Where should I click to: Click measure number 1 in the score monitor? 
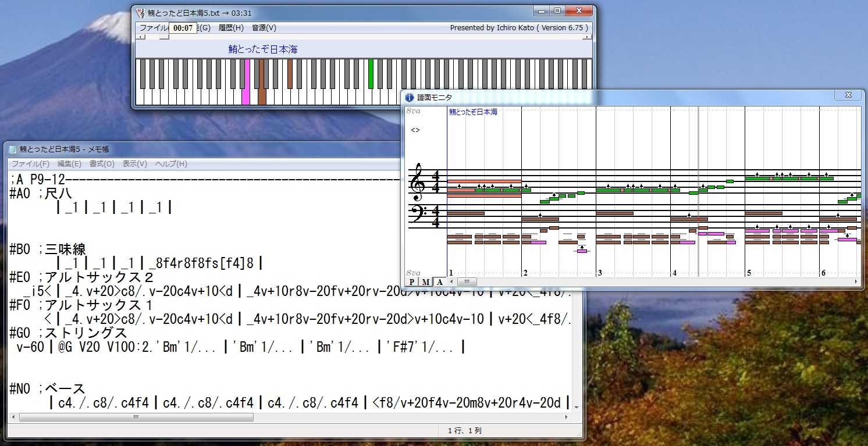[x=451, y=273]
